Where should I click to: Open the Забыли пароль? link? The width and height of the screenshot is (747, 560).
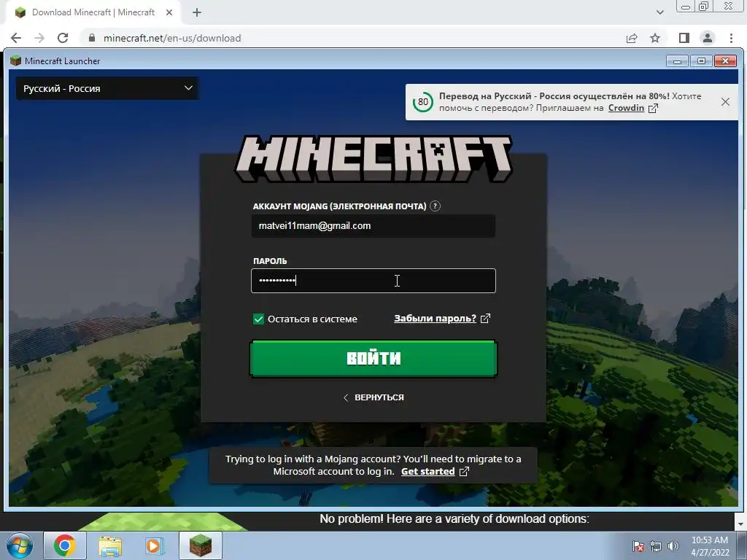point(435,319)
